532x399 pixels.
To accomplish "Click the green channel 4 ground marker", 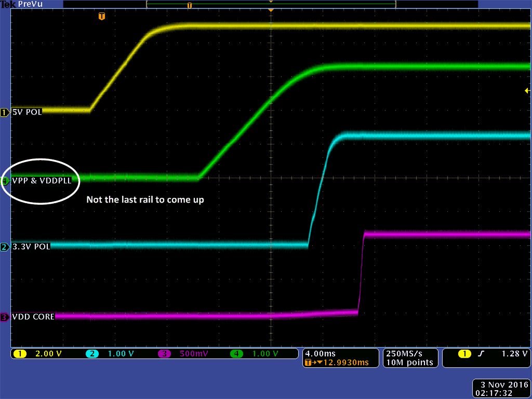I will [5, 181].
